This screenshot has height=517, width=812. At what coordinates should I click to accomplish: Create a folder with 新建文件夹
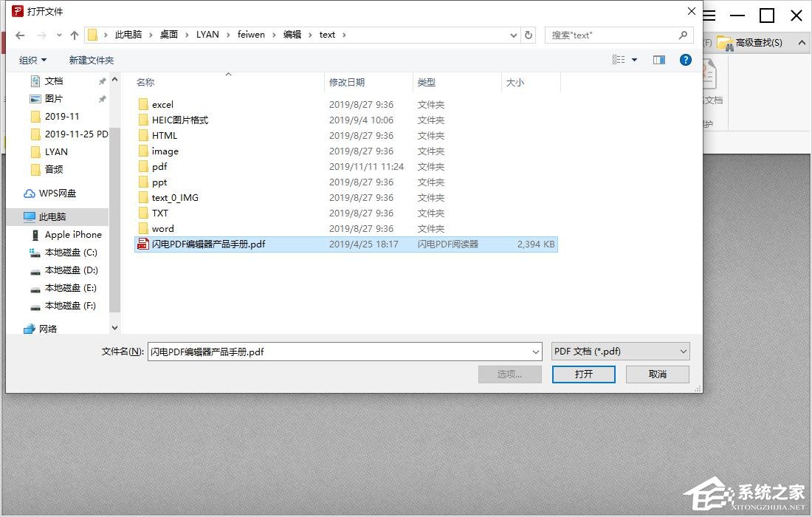point(92,60)
